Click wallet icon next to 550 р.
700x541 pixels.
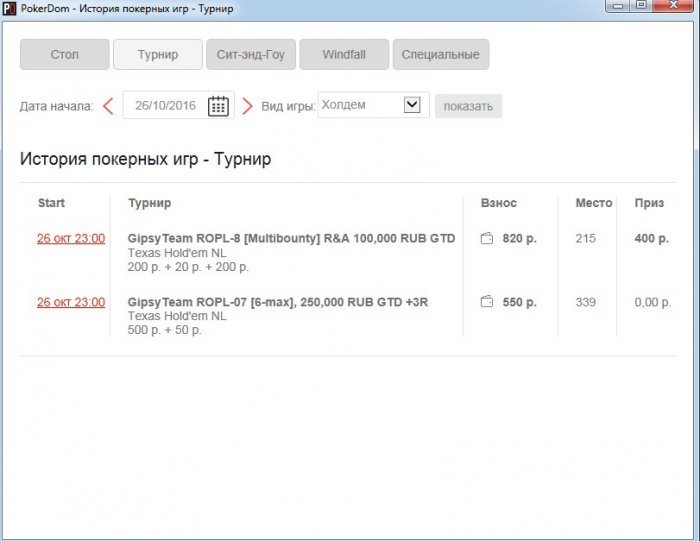(487, 302)
